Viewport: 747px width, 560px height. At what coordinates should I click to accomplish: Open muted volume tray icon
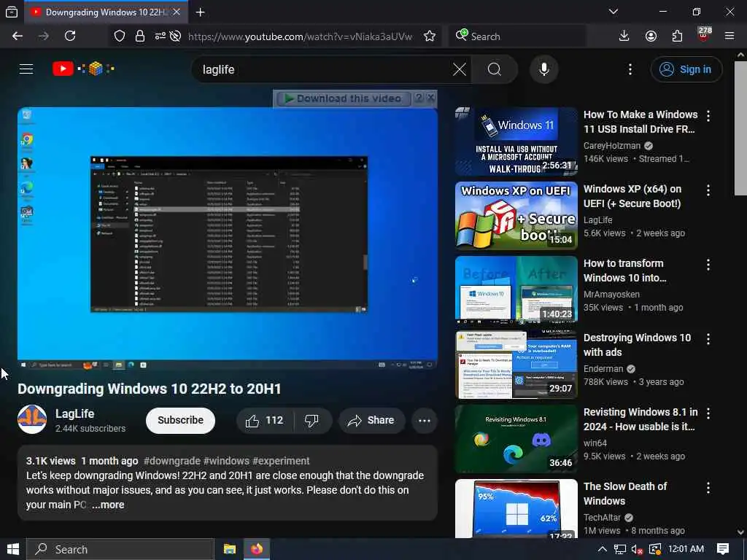click(x=637, y=550)
